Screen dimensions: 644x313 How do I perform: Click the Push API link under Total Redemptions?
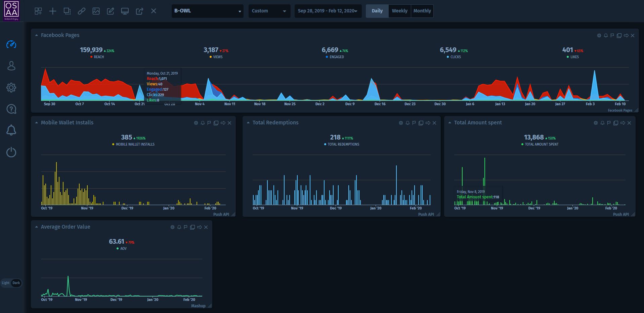(x=426, y=214)
